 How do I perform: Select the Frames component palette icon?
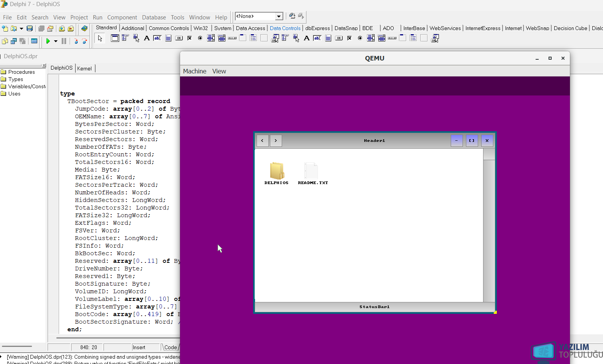click(115, 38)
